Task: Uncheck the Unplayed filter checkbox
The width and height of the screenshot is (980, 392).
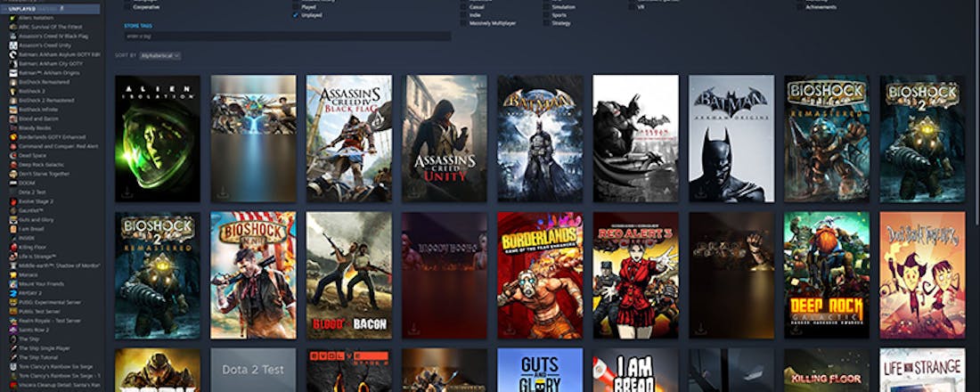Action: pos(296,14)
